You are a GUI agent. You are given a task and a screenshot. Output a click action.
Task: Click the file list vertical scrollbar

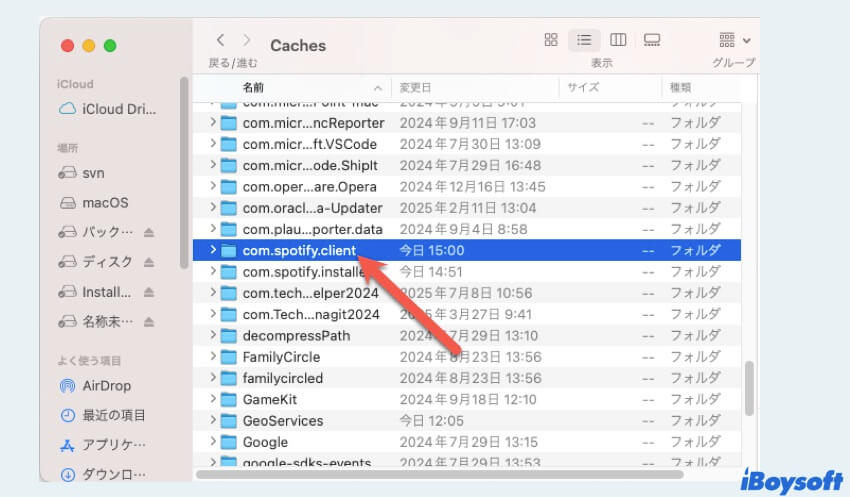point(749,388)
